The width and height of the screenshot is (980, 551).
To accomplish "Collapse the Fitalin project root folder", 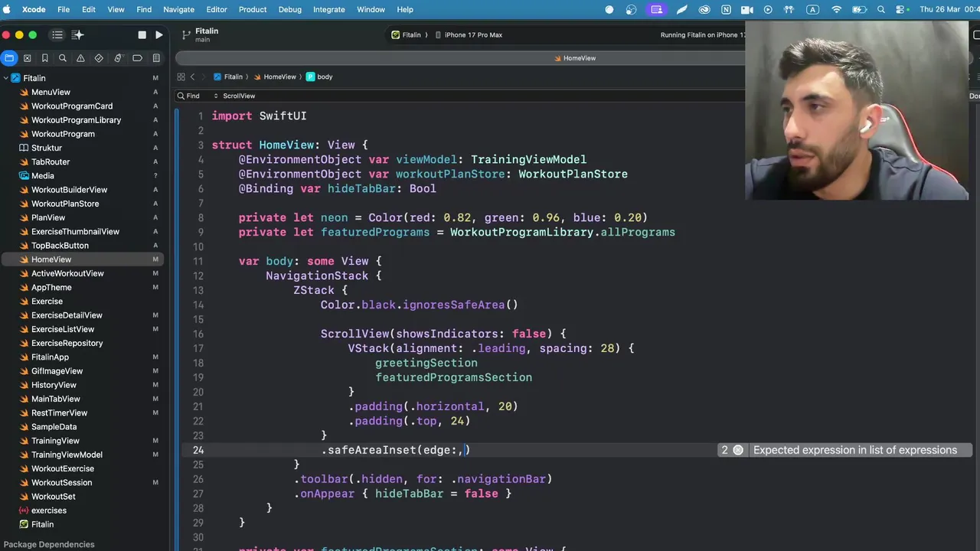I will (x=6, y=78).
